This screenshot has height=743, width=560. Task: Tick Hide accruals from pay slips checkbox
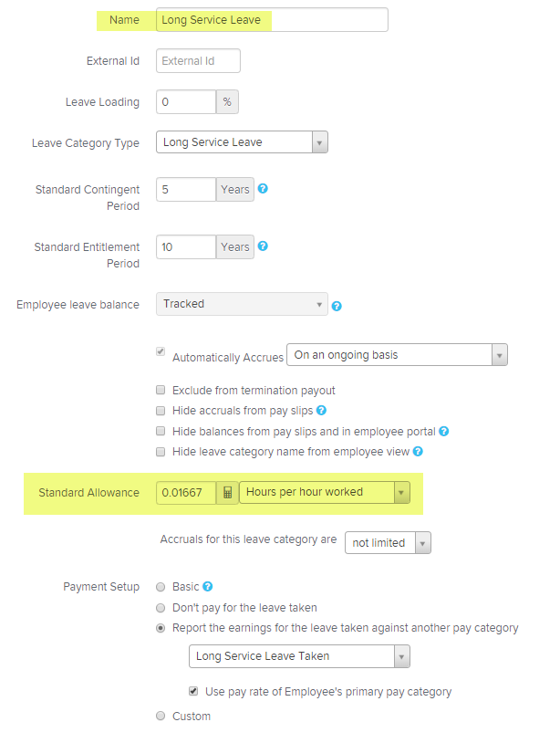(x=161, y=411)
